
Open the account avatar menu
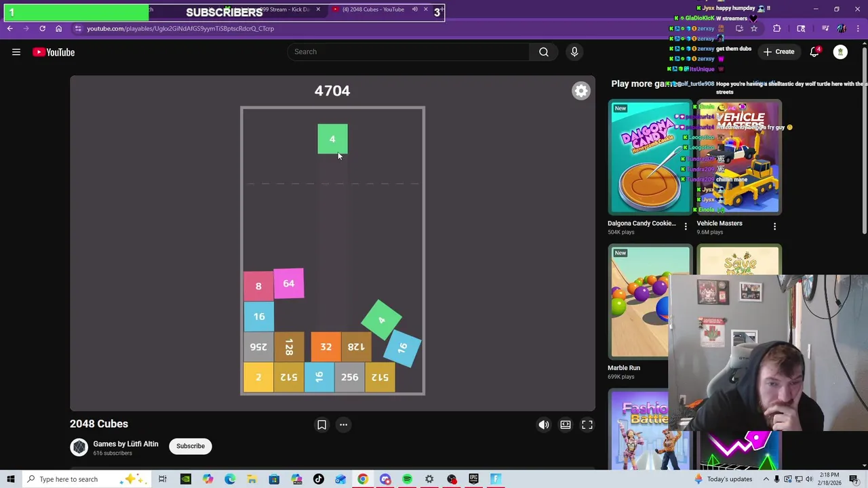tap(840, 52)
